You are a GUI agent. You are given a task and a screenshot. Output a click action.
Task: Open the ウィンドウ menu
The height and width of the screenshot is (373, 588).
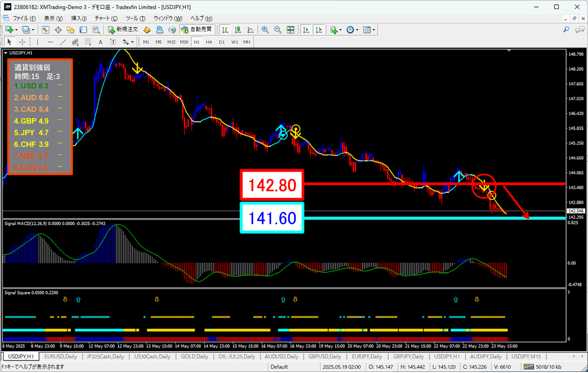(x=168, y=19)
